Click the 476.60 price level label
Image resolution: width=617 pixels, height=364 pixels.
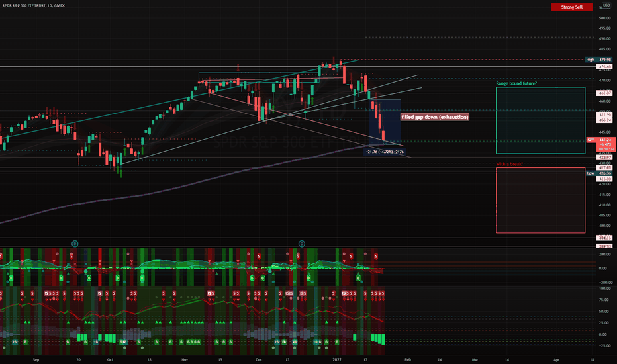pos(604,67)
